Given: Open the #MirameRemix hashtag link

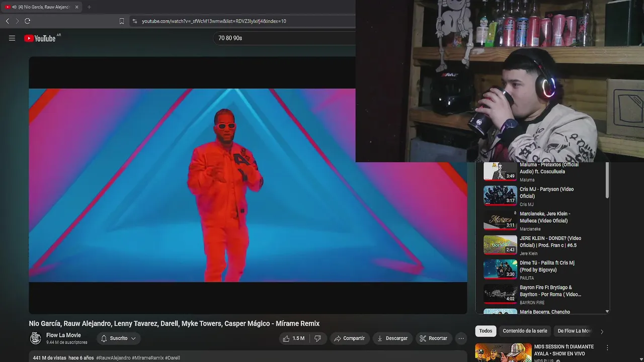Looking at the screenshot, I should coord(147,358).
